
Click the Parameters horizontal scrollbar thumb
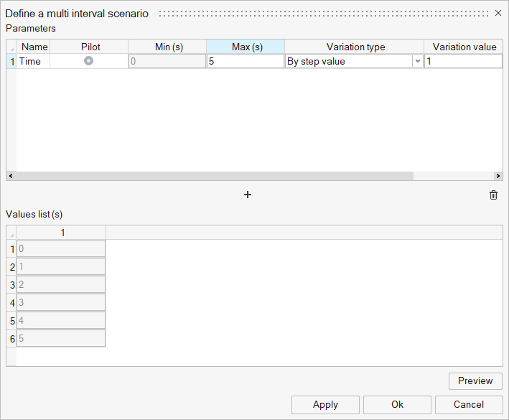coord(214,176)
